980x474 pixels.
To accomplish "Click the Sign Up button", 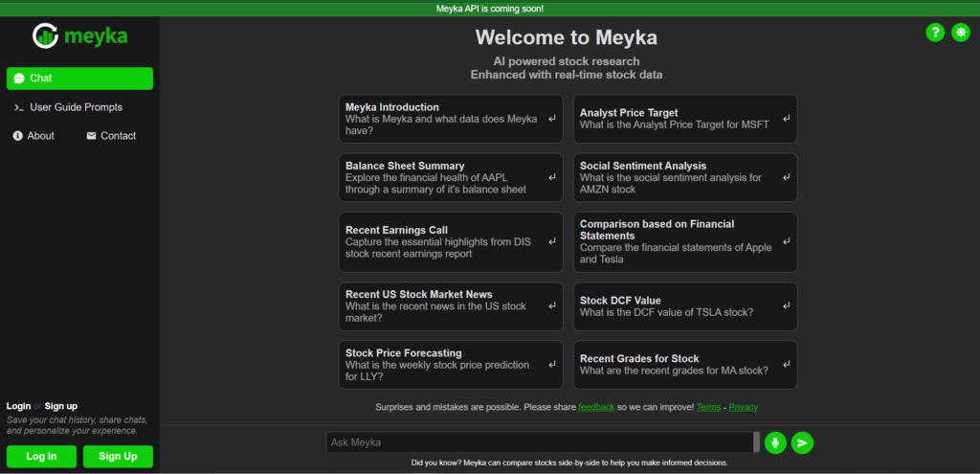I will [x=118, y=457].
